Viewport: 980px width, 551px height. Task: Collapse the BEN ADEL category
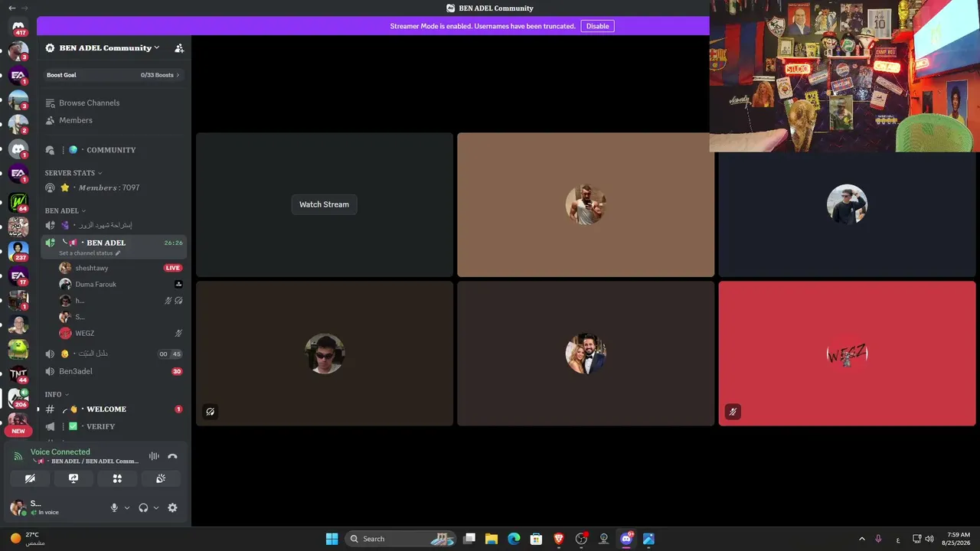[65, 210]
